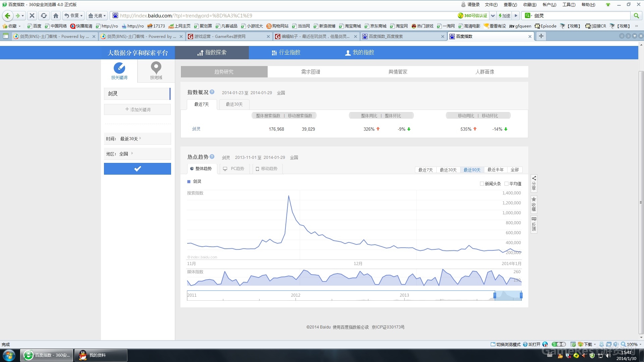Click 加速 lightning icon in address bar
Viewport: 644px width, 362px height.
pyautogui.click(x=504, y=16)
